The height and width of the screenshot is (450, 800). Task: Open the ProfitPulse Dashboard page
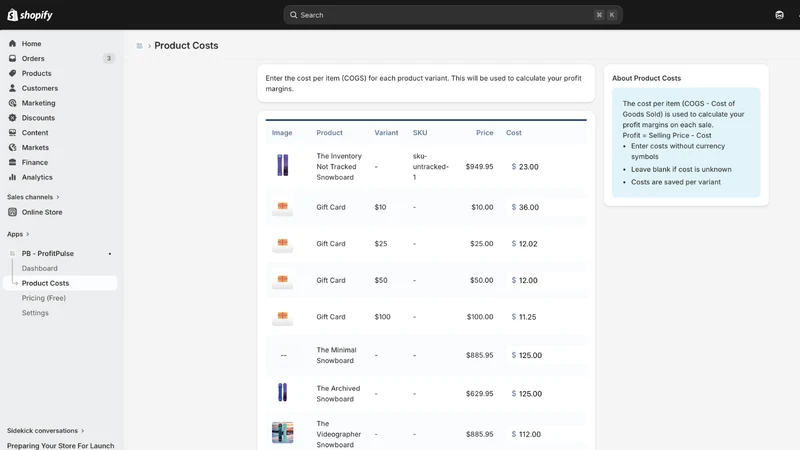point(39,268)
